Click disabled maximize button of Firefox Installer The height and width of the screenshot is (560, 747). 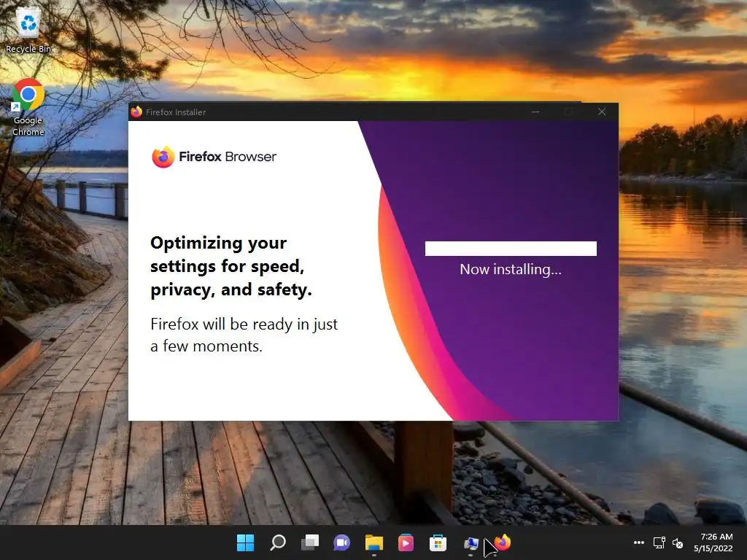click(x=568, y=112)
